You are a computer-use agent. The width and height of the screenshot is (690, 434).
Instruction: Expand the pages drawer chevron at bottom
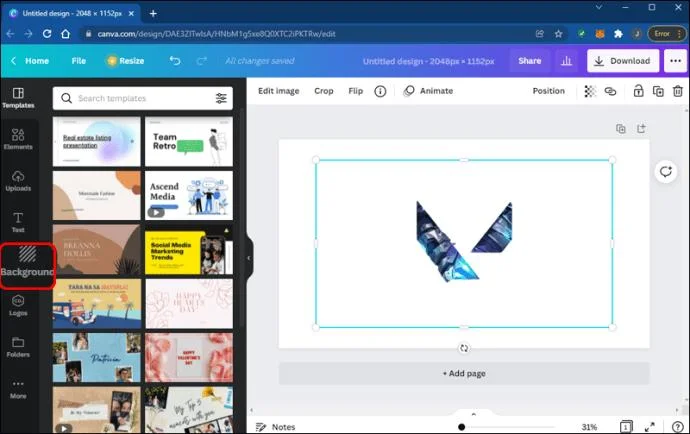point(473,414)
